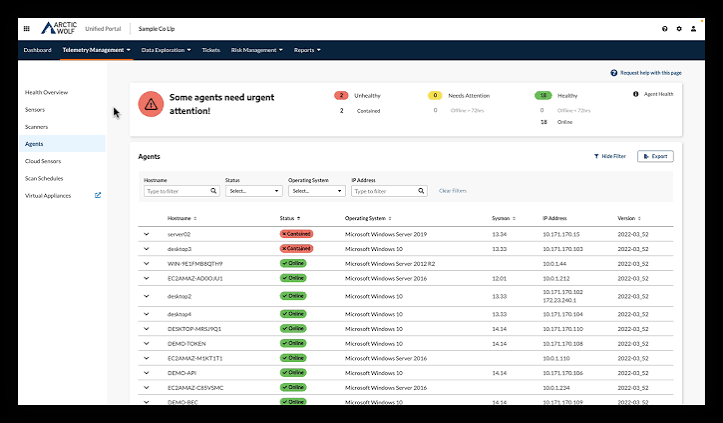Click the Virtual Appliances external link icon
The height and width of the screenshot is (423, 723).
click(x=98, y=195)
